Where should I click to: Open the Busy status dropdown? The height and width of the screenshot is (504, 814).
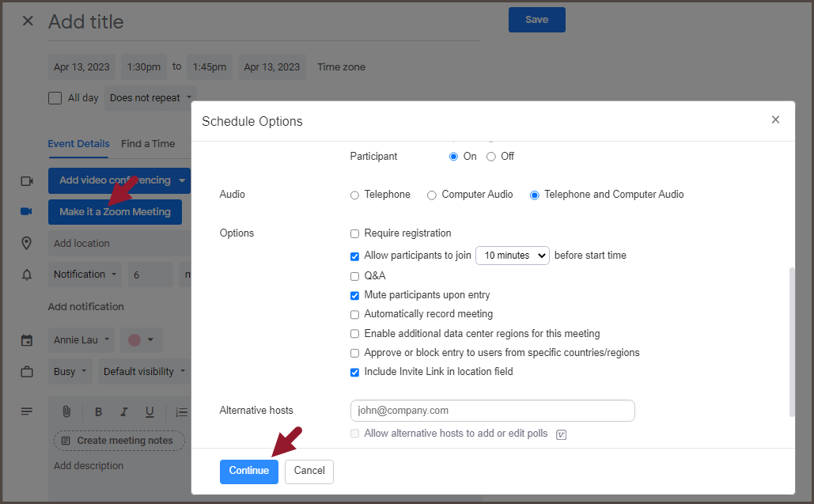pos(70,371)
